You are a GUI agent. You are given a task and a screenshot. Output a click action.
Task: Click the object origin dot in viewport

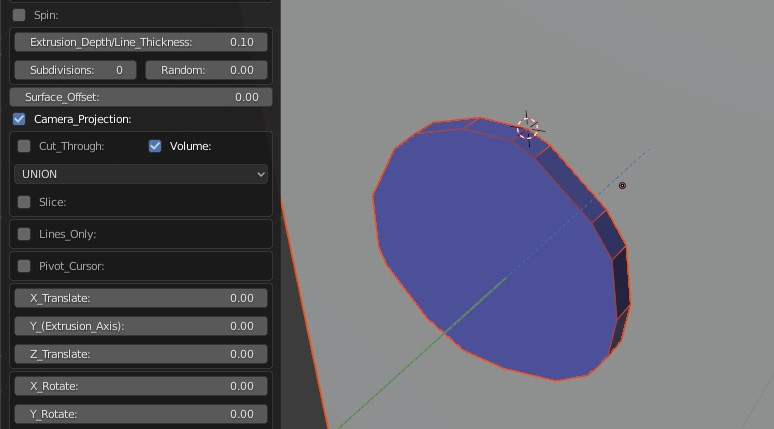(622, 186)
